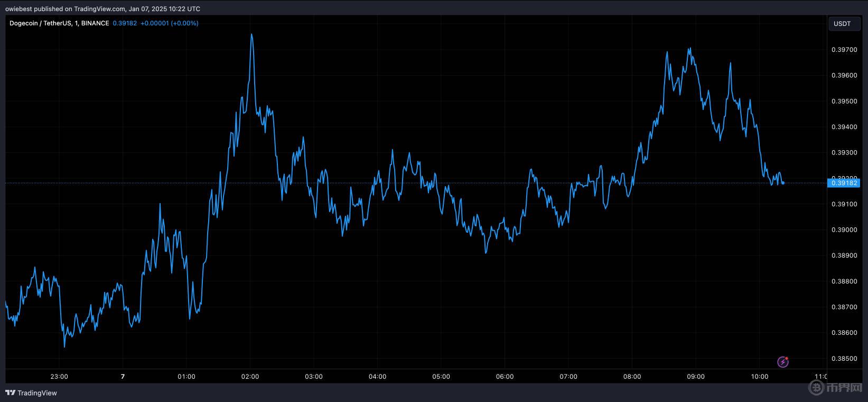This screenshot has width=868, height=402.
Task: Click the 0.38500 price axis label
Action: point(844,359)
